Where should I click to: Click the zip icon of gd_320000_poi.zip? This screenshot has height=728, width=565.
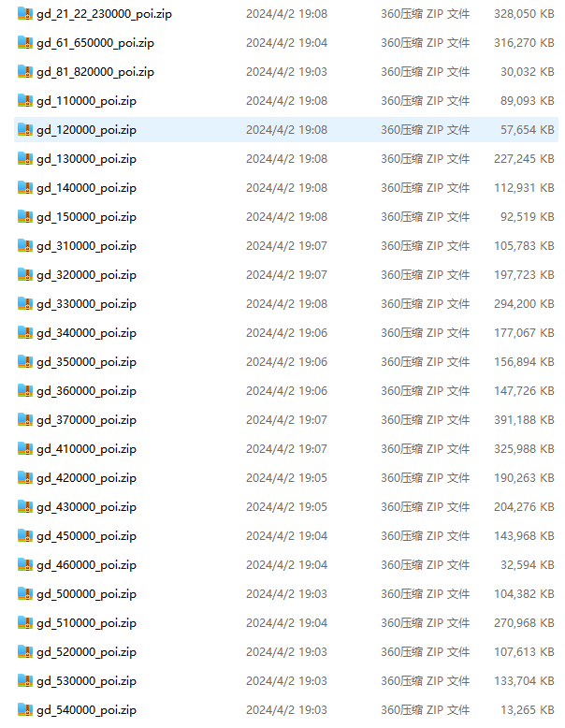point(25,274)
